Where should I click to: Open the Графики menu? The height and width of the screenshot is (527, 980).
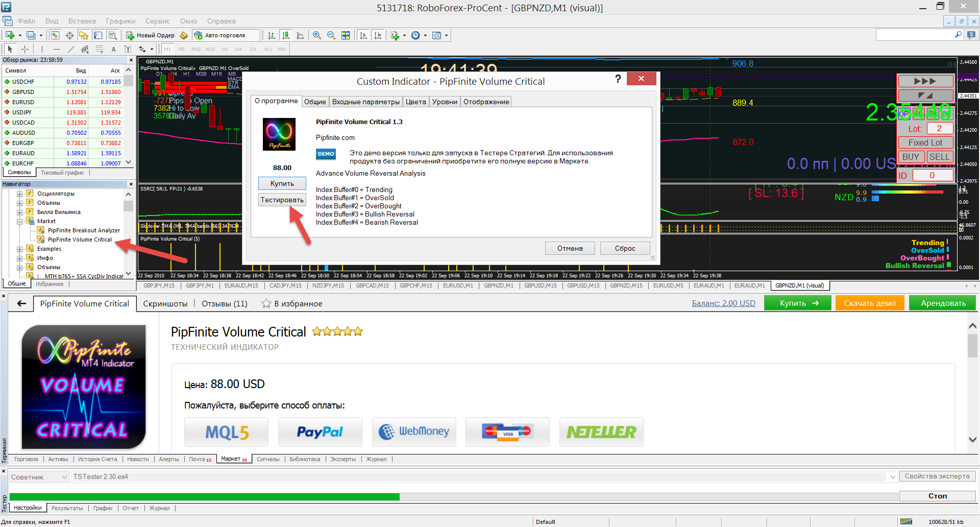coord(120,21)
